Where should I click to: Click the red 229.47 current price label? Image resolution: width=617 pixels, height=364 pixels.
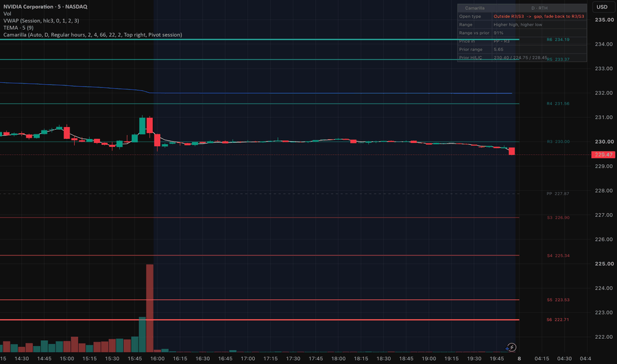[x=603, y=155]
